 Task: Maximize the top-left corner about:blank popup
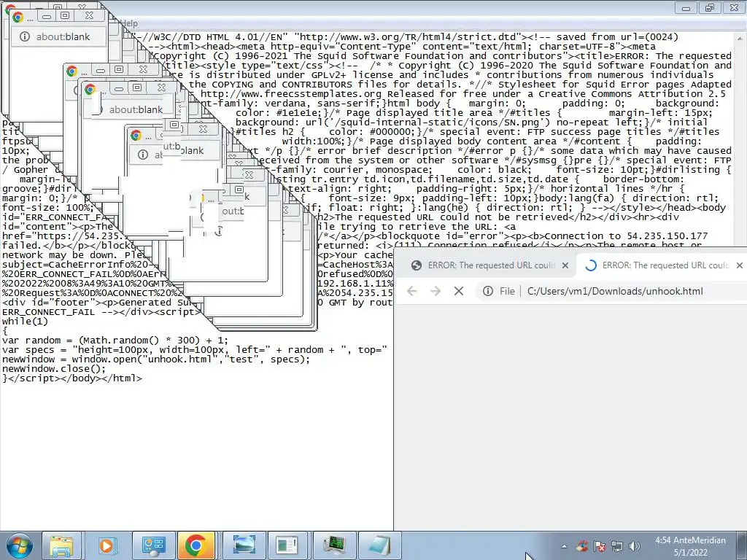pyautogui.click(x=65, y=16)
